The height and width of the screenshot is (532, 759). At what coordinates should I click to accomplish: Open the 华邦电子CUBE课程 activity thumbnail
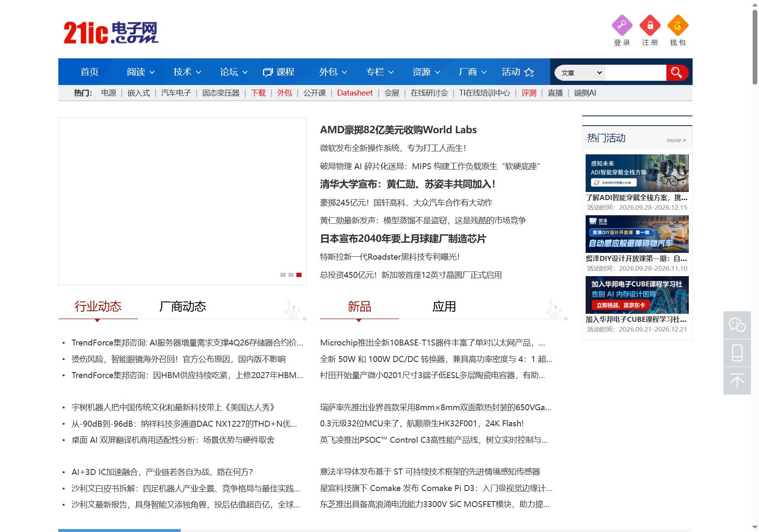pos(637,295)
